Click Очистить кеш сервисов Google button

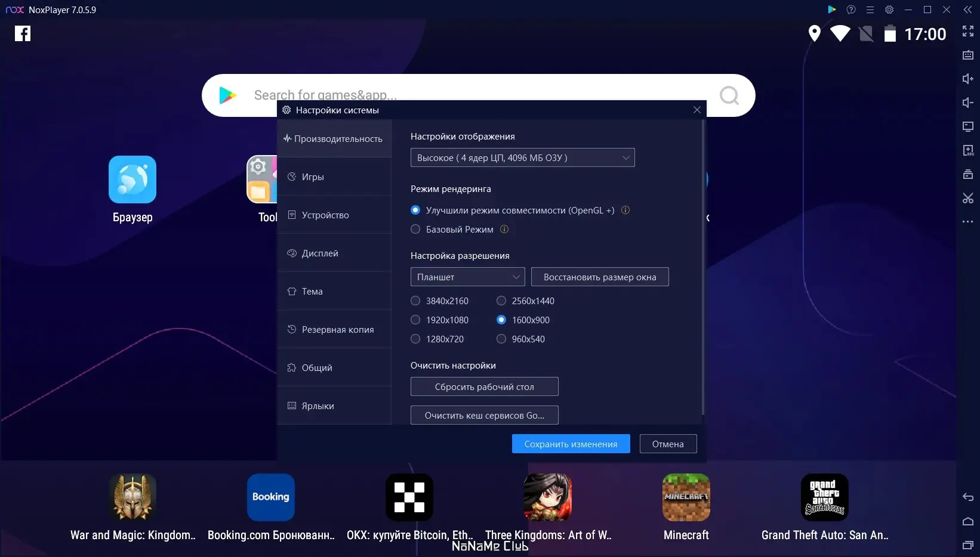tap(485, 415)
